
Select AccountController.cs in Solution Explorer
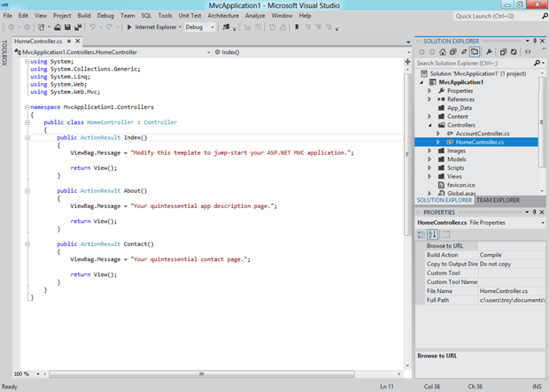click(x=482, y=133)
